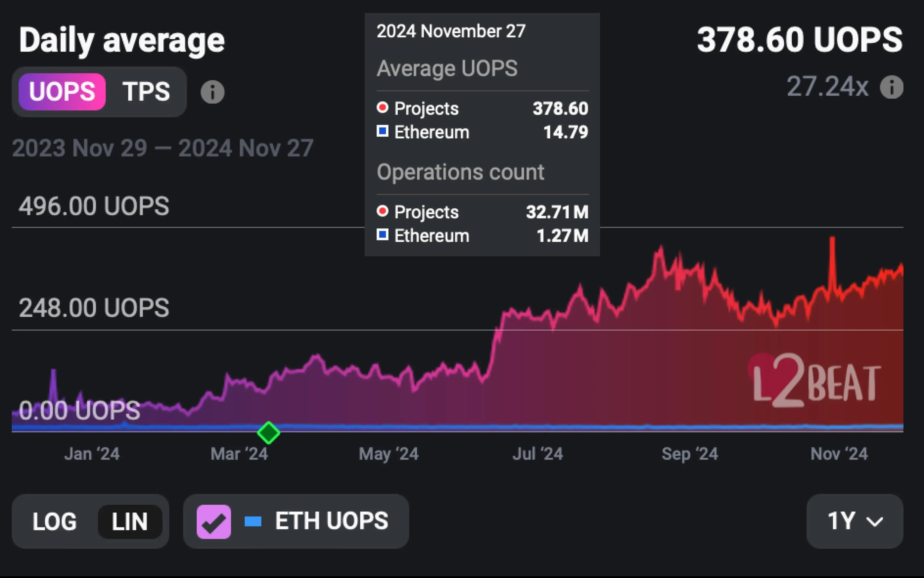This screenshot has width=924, height=578.
Task: Click the green diamond milestone marker
Action: click(269, 433)
